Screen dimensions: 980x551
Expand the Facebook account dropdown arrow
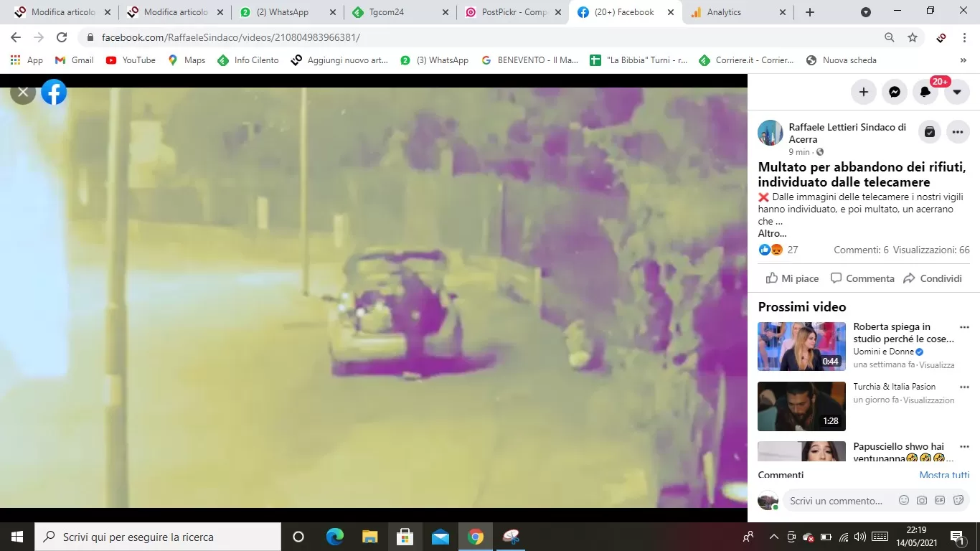[957, 92]
